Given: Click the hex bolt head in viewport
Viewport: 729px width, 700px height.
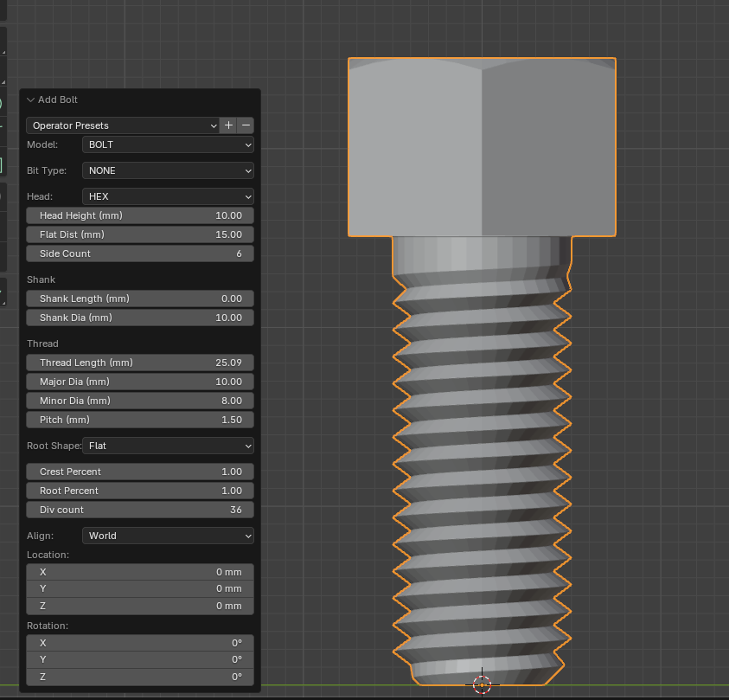Looking at the screenshot, I should tap(482, 147).
